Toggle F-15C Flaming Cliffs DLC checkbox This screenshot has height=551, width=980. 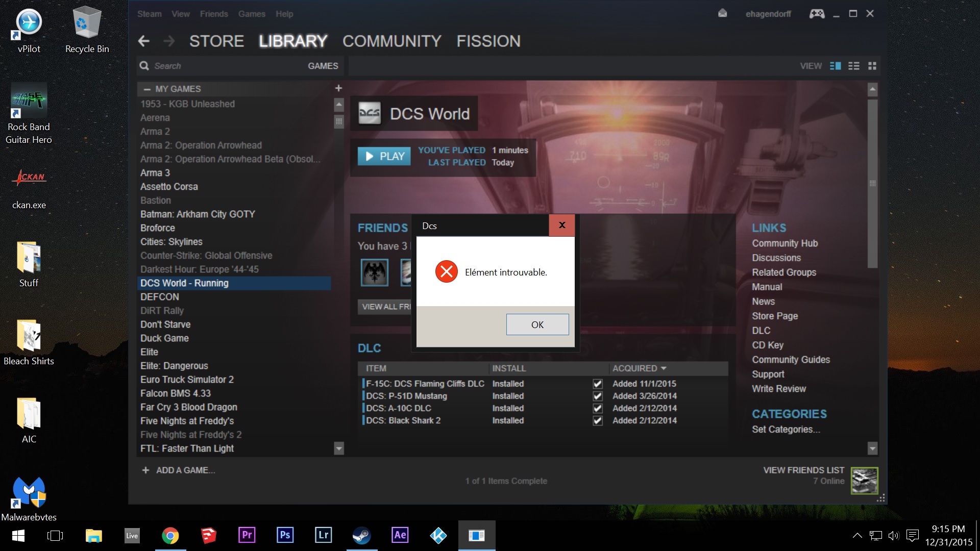[598, 384]
